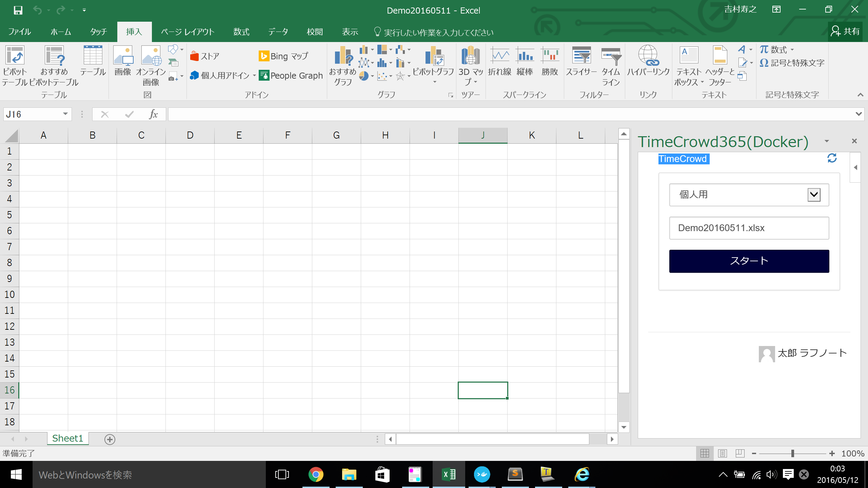This screenshot has width=868, height=488.
Task: Open File Explorer from the taskbar
Action: pos(349,474)
